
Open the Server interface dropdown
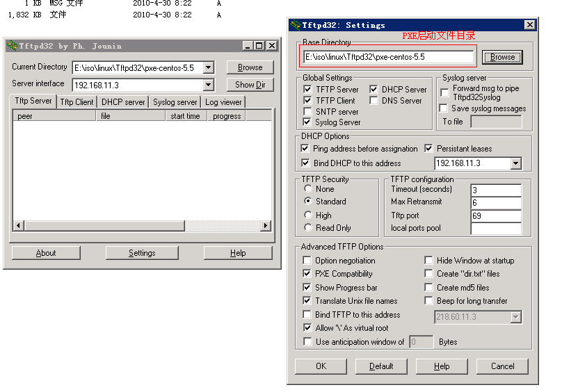click(x=208, y=85)
